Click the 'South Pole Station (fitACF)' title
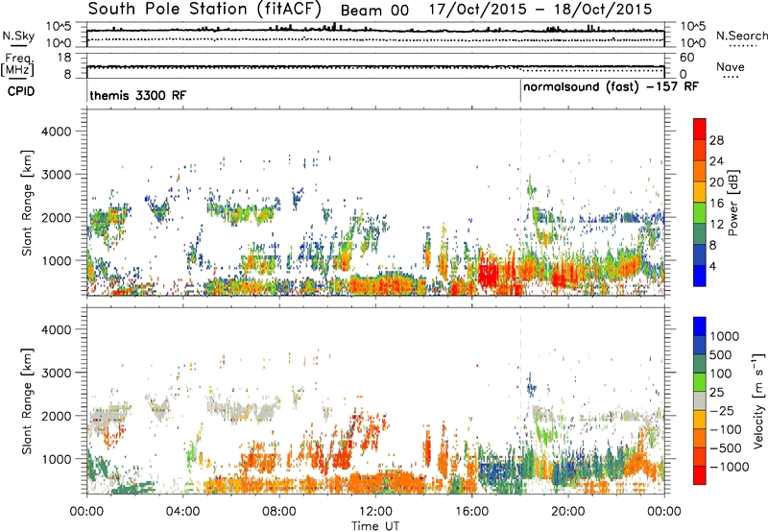 [x=204, y=10]
